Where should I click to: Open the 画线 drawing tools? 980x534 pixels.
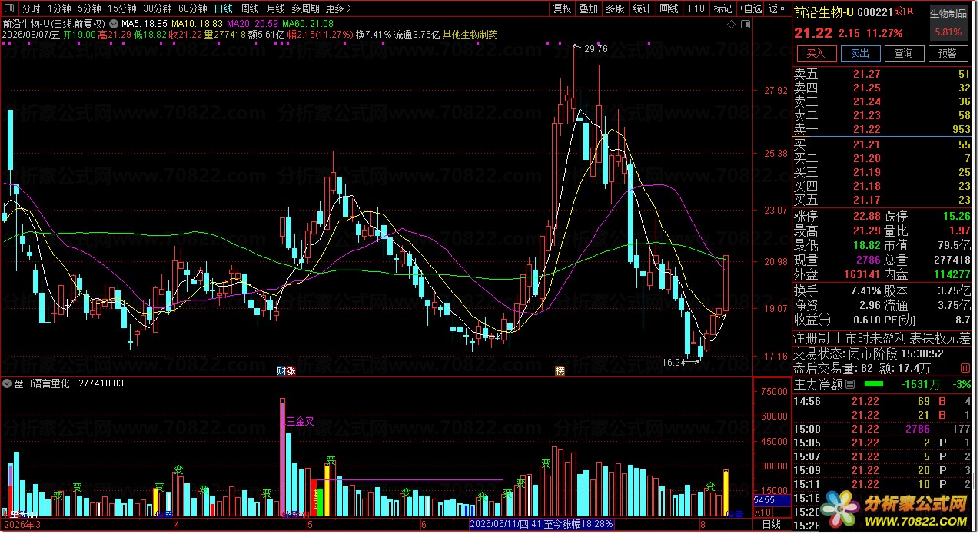(x=669, y=9)
